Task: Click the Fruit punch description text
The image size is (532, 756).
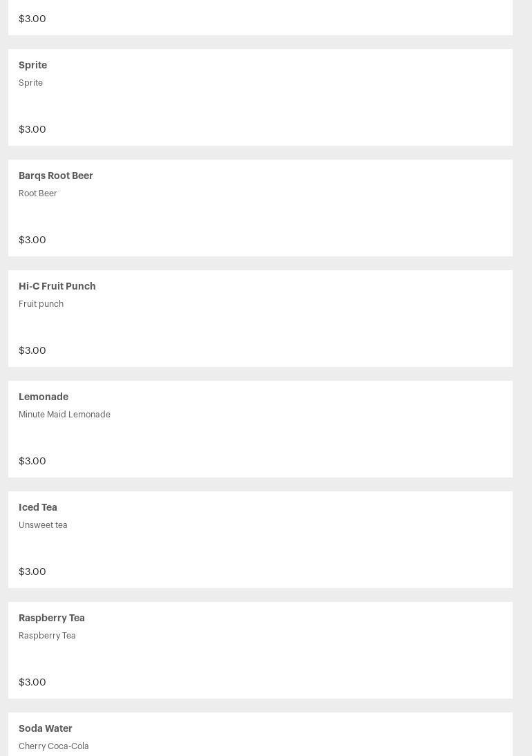Action: [x=41, y=304]
